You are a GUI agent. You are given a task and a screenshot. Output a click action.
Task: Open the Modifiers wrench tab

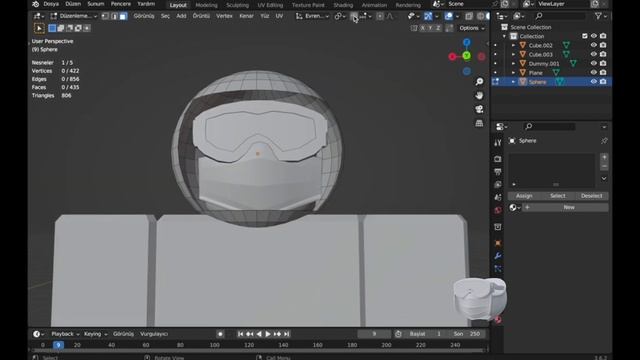[498, 256]
